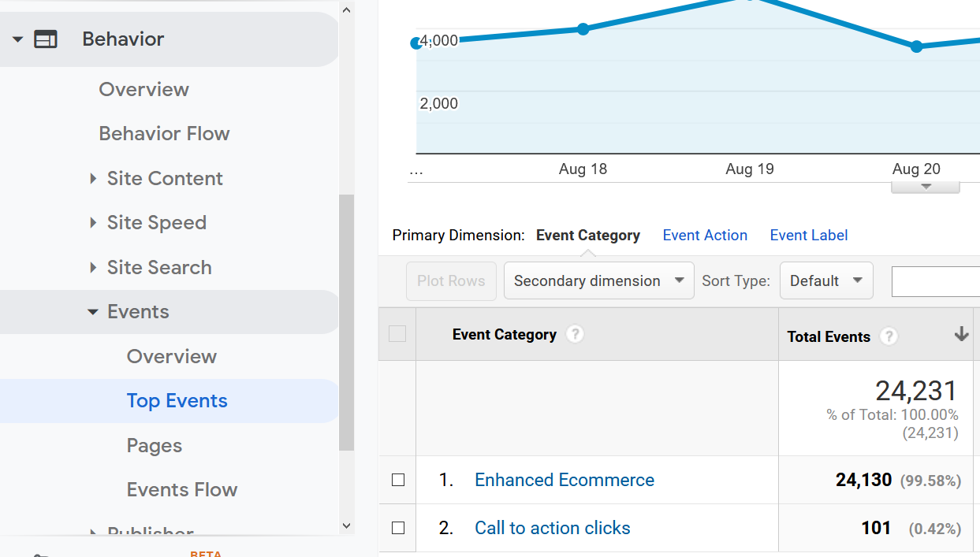Open the Sort Type Default dropdown
This screenshot has width=980, height=557.
pos(826,280)
